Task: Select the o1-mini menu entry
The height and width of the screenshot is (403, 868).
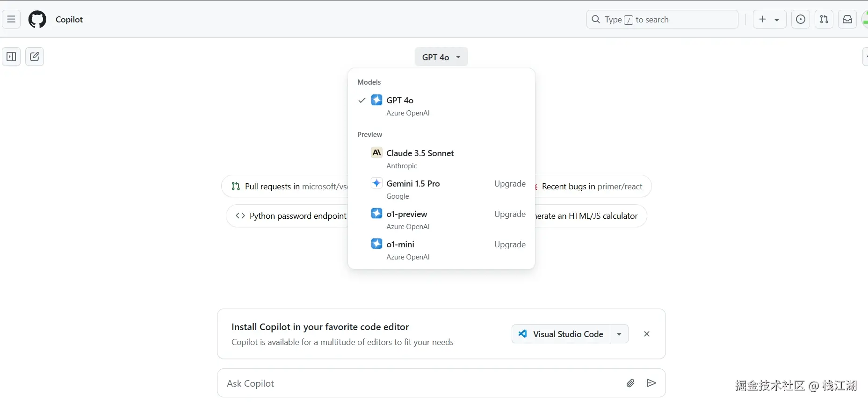Action: pyautogui.click(x=400, y=245)
